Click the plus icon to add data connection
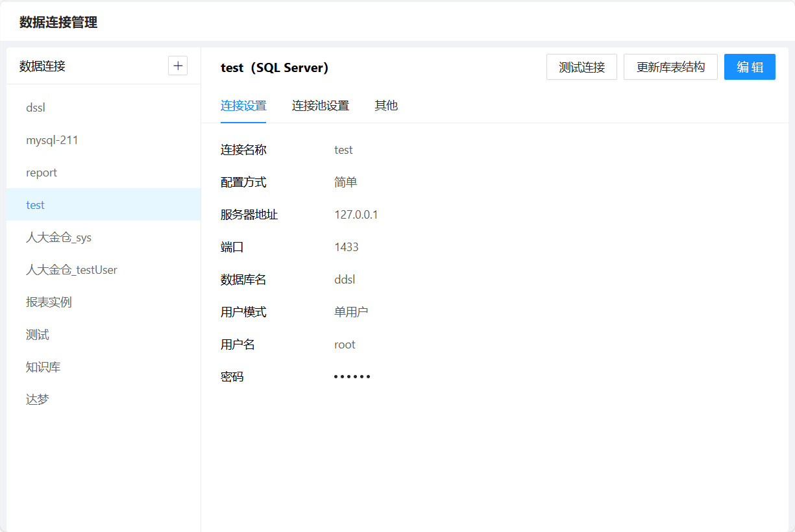795x532 pixels. tap(178, 66)
